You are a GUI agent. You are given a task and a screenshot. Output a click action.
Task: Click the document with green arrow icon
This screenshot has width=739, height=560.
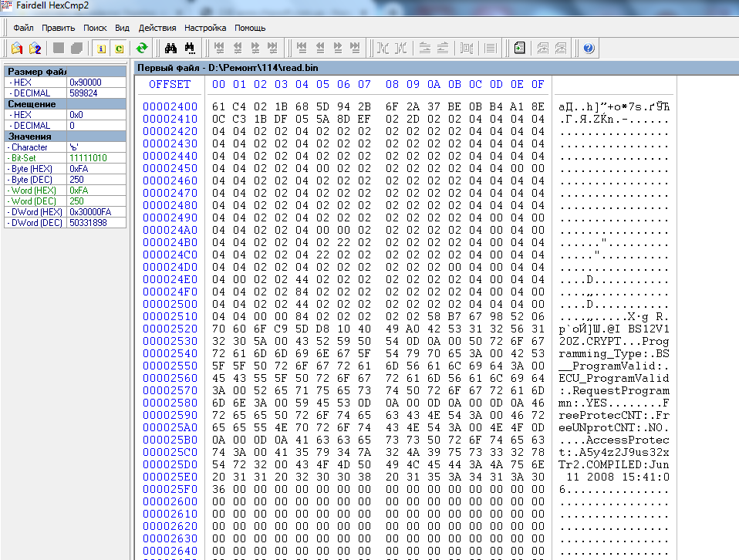click(x=520, y=48)
